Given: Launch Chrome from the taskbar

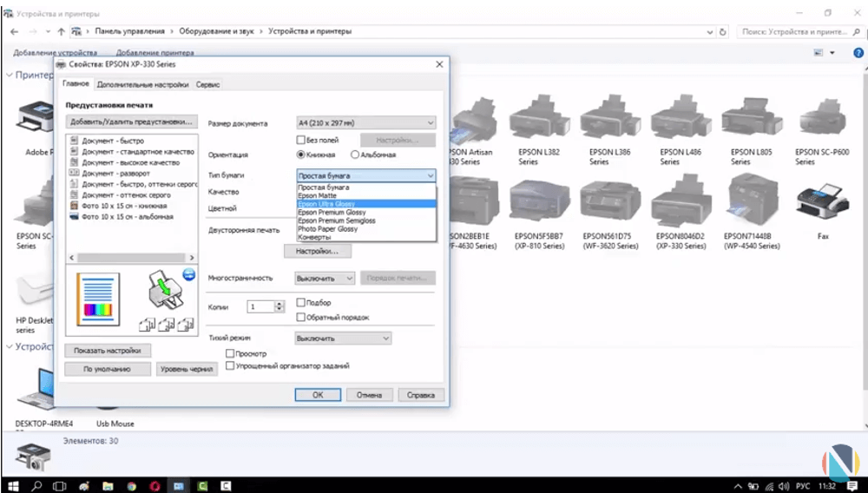Looking at the screenshot, I should 131,486.
